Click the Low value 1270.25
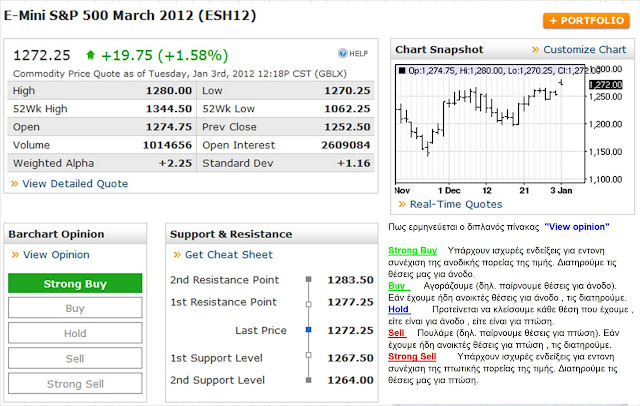 (x=347, y=91)
